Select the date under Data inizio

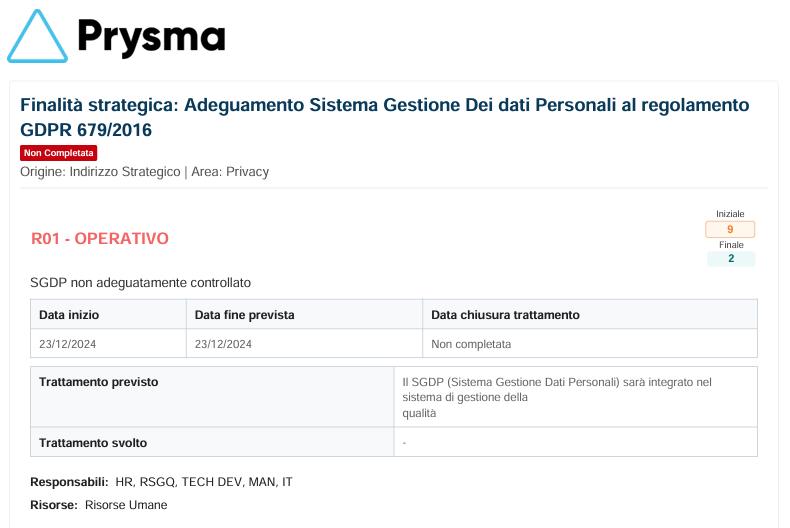click(68, 344)
